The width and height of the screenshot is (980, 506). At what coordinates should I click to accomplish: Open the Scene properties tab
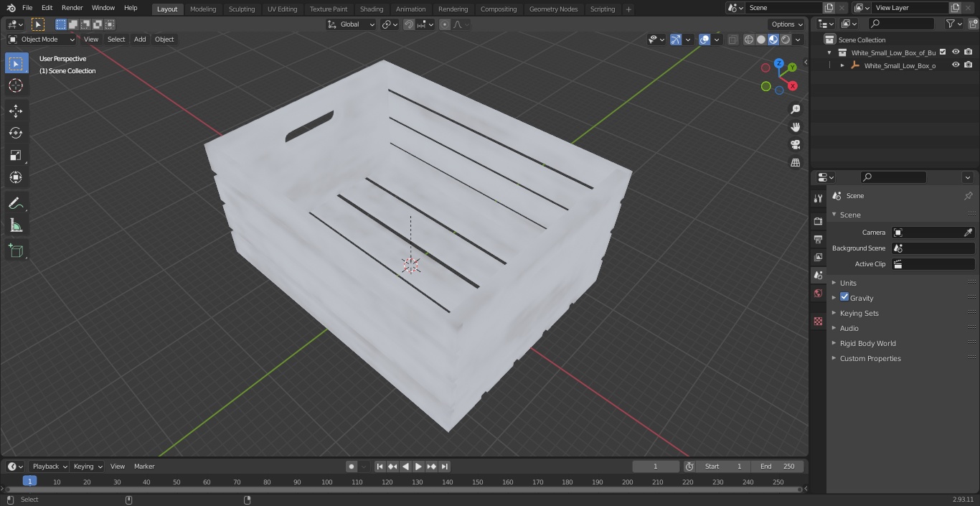coord(818,275)
